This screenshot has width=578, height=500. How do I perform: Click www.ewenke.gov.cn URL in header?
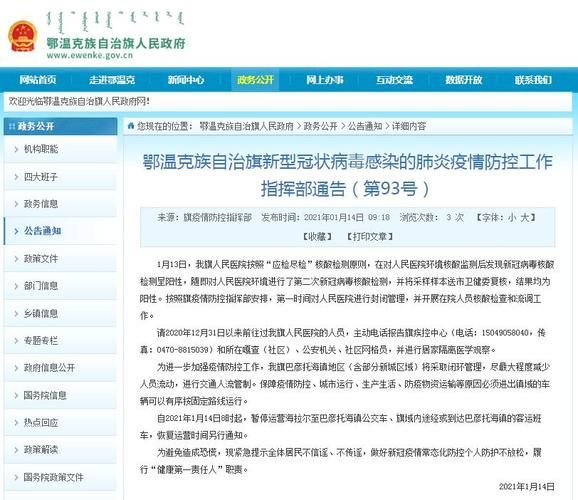[90, 56]
